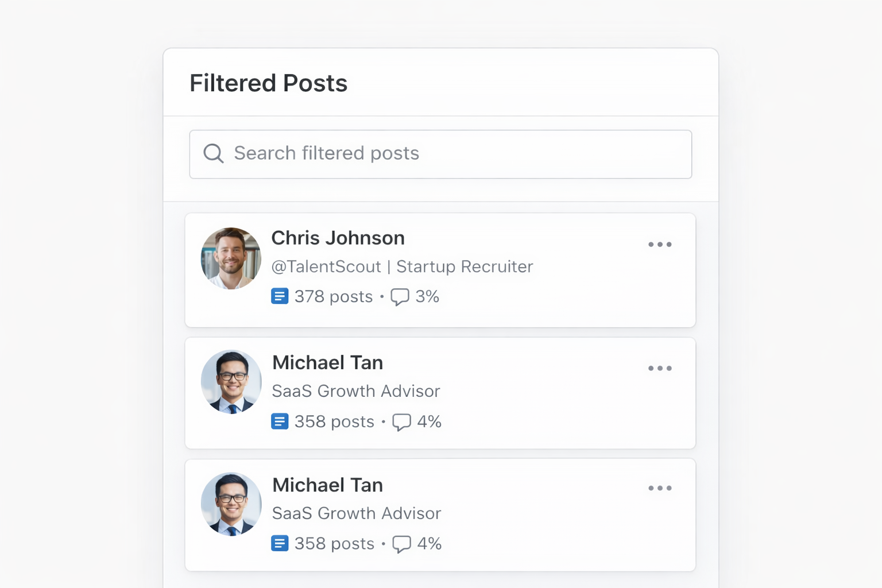
Task: Click the 3% engagement stat on Chris Johnson's card
Action: [428, 297]
